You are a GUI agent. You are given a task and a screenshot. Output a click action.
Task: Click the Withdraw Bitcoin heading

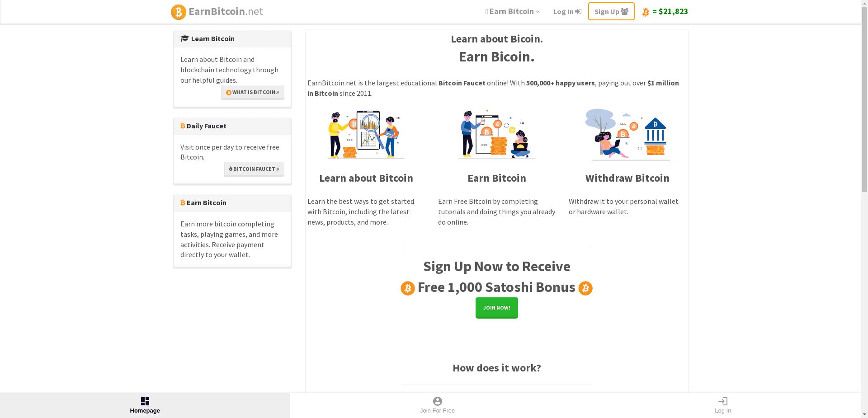click(x=627, y=178)
